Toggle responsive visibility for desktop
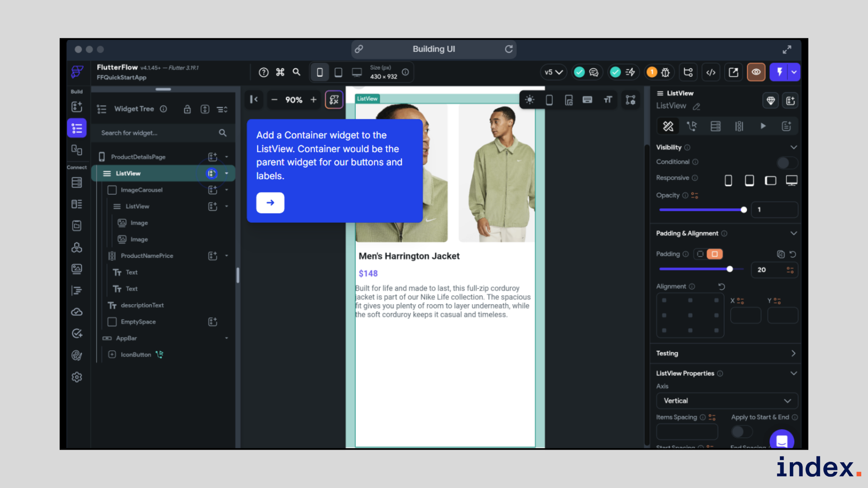The width and height of the screenshot is (868, 488). (791, 181)
